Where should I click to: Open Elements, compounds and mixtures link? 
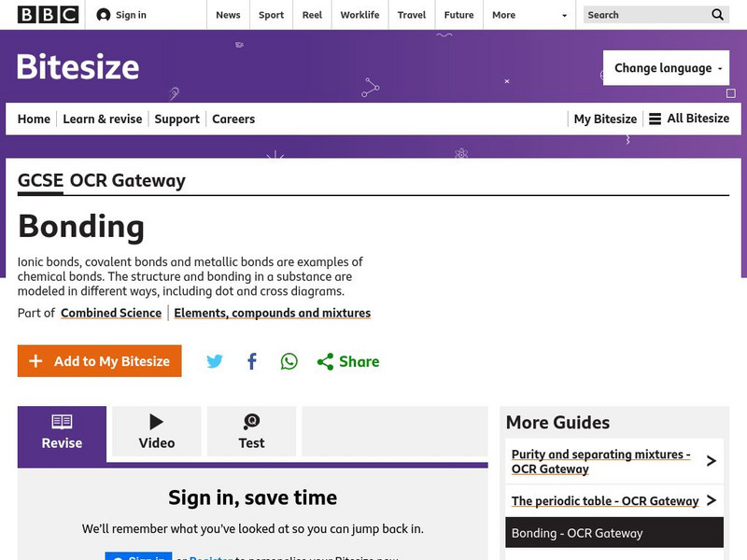pyautogui.click(x=272, y=313)
